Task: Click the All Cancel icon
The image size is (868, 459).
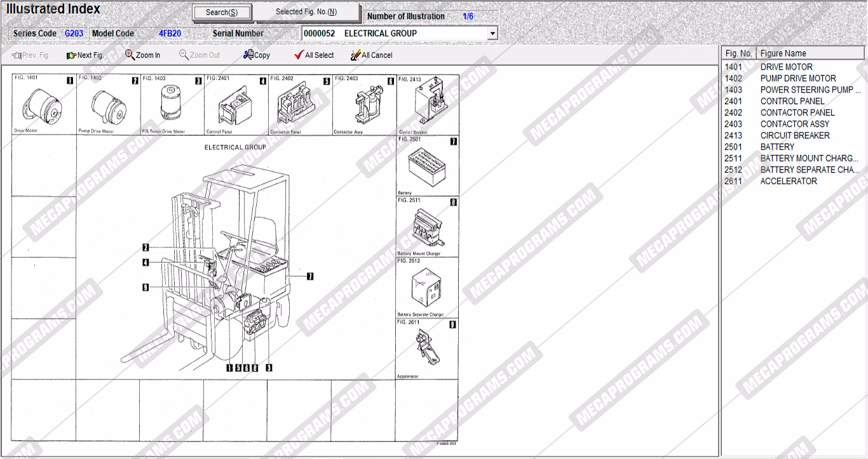Action: point(356,55)
